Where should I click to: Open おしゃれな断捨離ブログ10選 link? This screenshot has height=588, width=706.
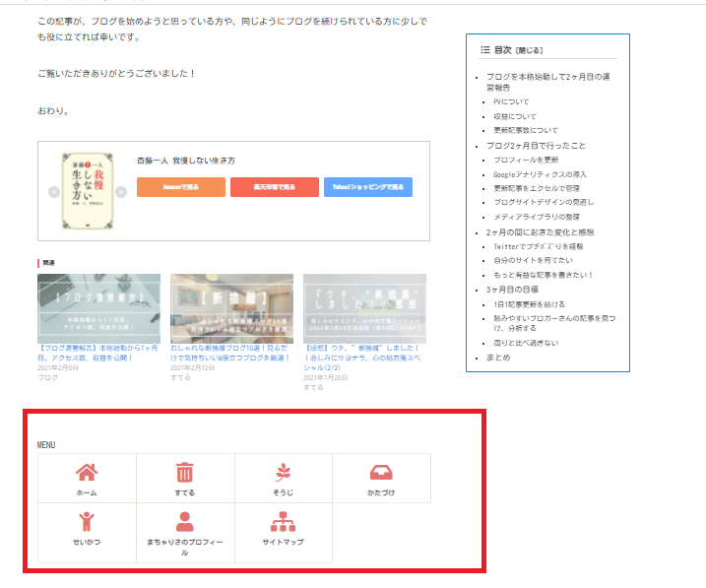point(230,353)
